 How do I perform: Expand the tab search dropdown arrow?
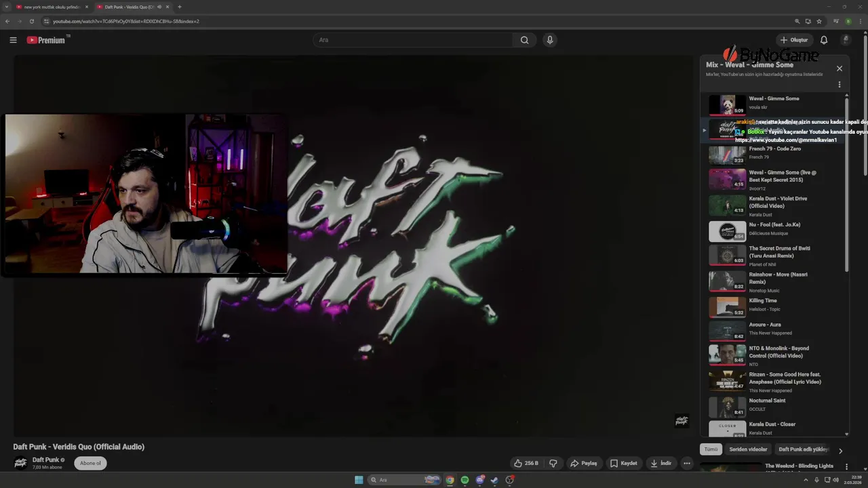(x=7, y=7)
